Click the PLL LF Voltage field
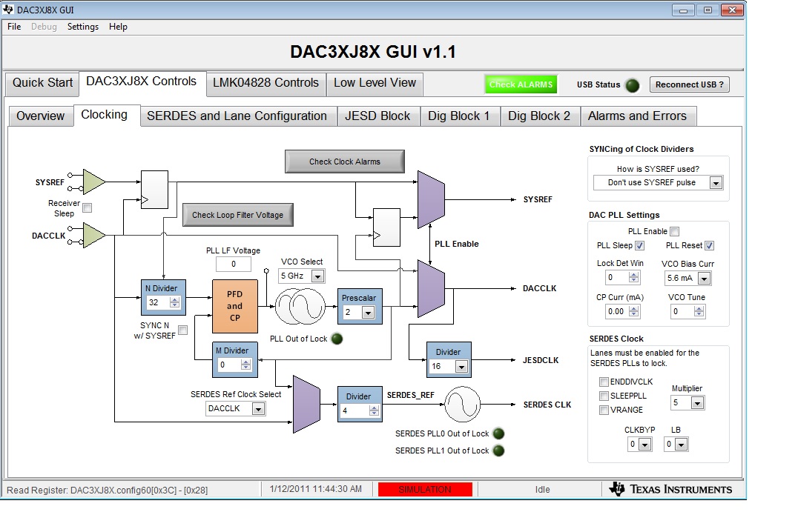The height and width of the screenshot is (532, 798). [234, 264]
